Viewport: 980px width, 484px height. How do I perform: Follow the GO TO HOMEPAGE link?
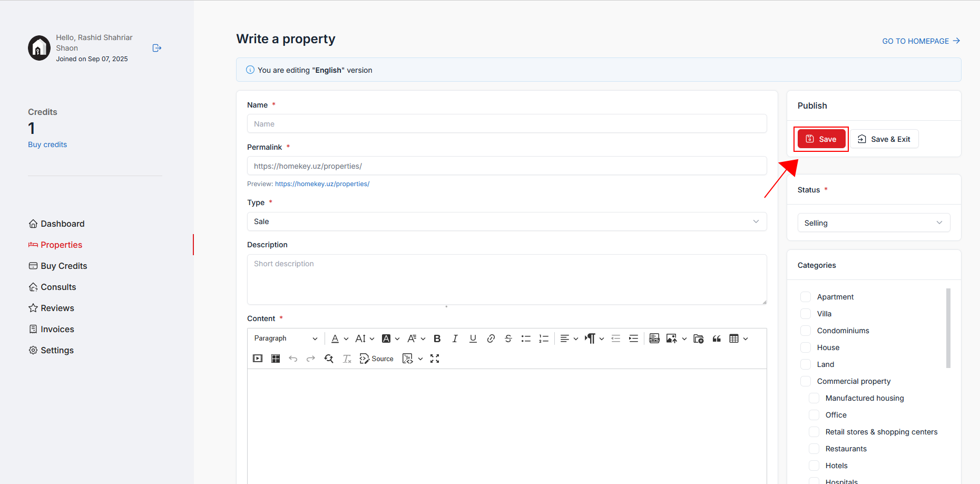tap(921, 41)
